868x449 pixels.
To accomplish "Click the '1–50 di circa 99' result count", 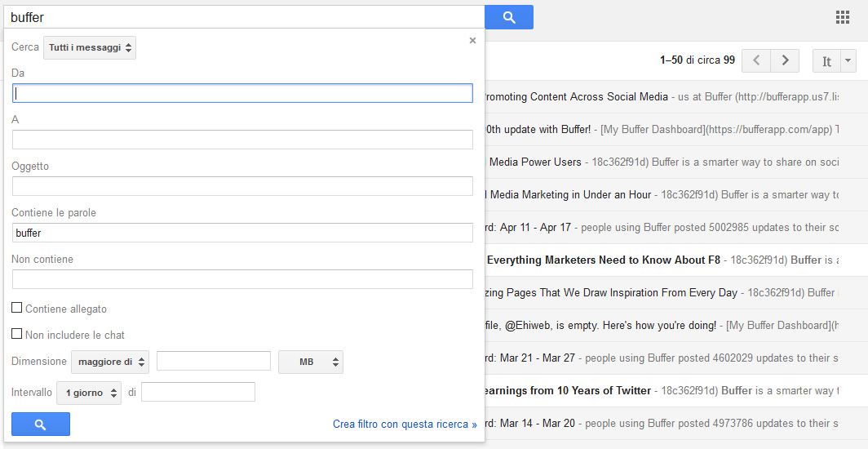I will [697, 60].
